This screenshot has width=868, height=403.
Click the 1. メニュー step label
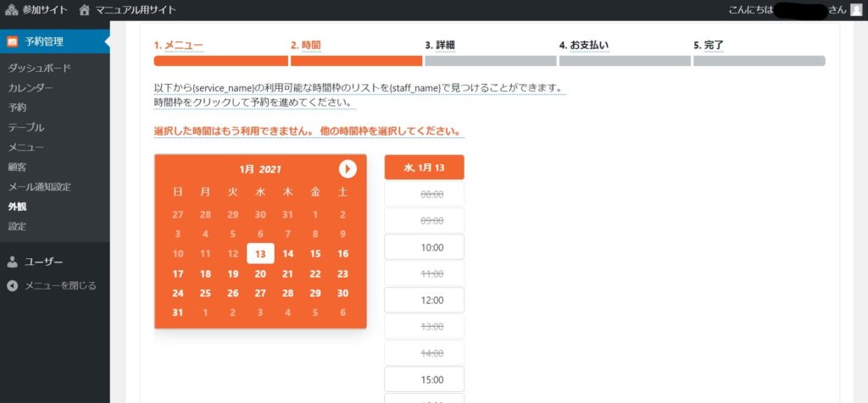(178, 45)
